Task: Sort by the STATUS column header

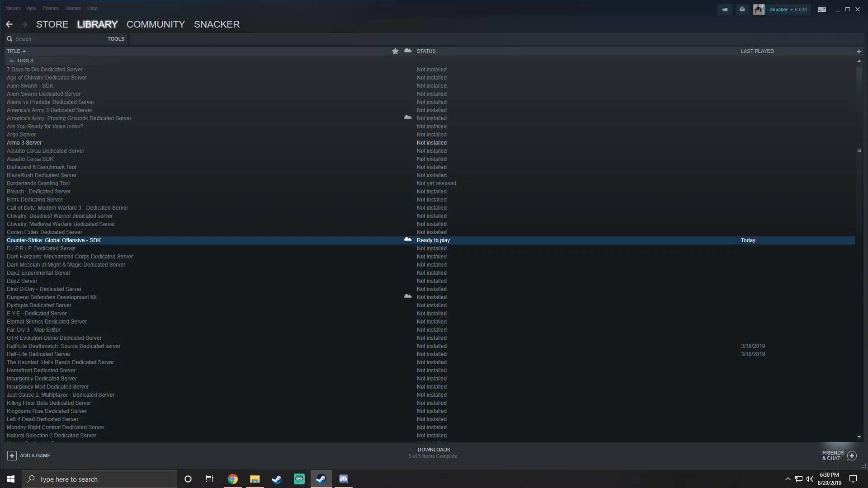Action: tap(426, 51)
